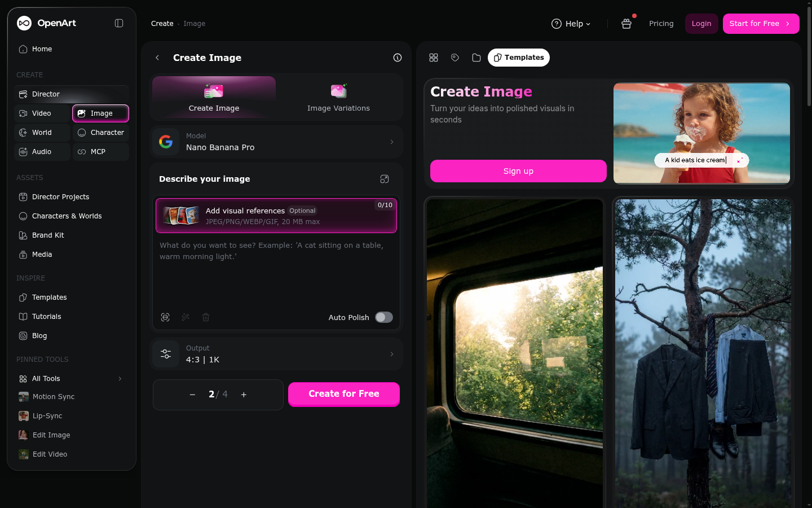Open Edit Image pinned tool
The image size is (812, 508).
72,435
